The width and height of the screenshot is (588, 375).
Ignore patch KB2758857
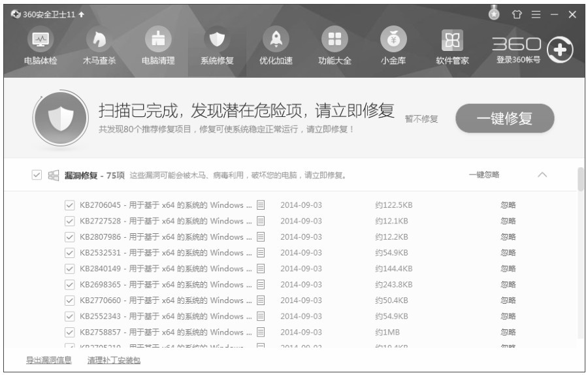(508, 333)
